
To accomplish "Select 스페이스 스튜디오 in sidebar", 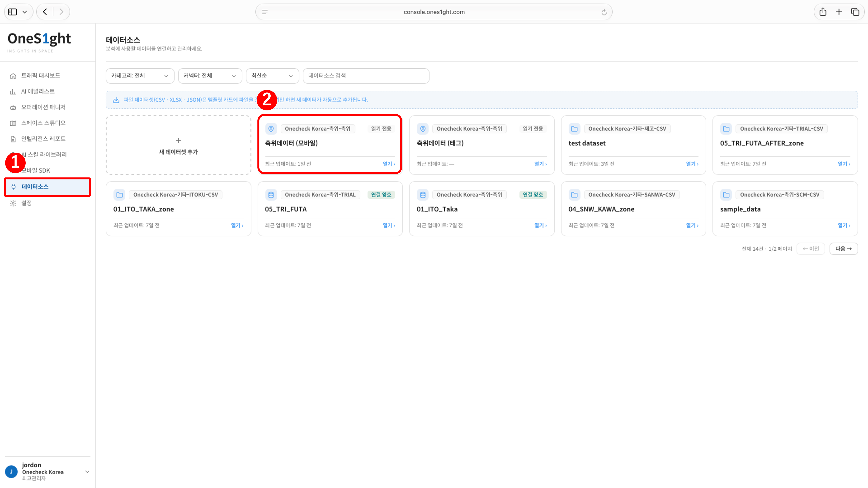I will [x=43, y=123].
